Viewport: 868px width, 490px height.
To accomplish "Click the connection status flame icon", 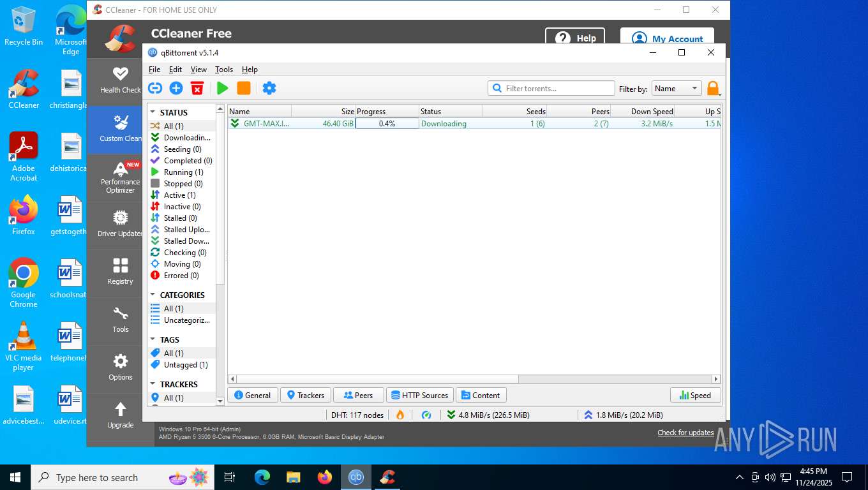I will pyautogui.click(x=400, y=415).
